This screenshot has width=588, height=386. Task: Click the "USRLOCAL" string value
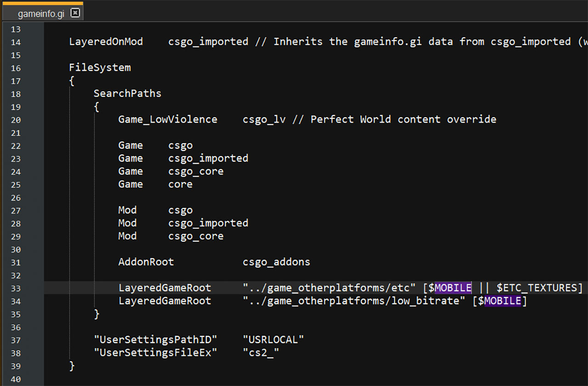[273, 340]
